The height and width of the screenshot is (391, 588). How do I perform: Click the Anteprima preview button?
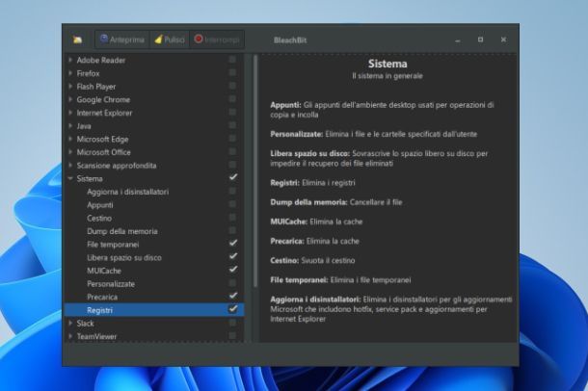click(x=122, y=39)
